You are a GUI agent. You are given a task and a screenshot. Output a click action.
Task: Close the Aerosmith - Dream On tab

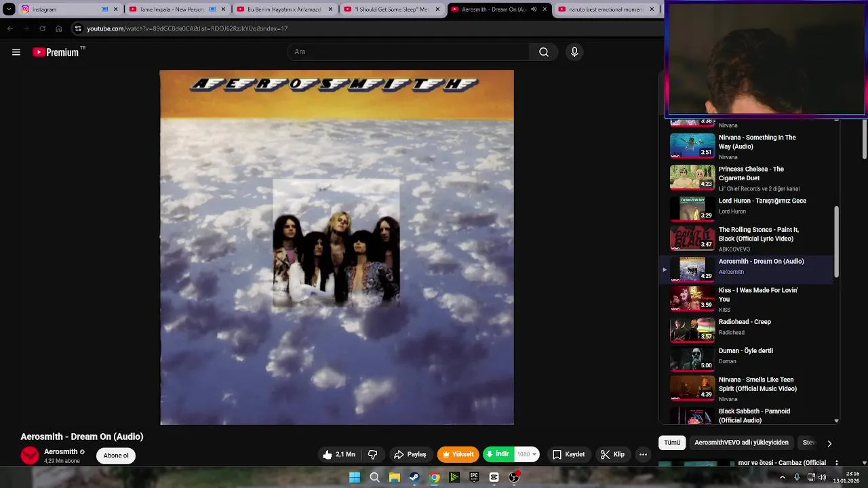[x=545, y=9]
